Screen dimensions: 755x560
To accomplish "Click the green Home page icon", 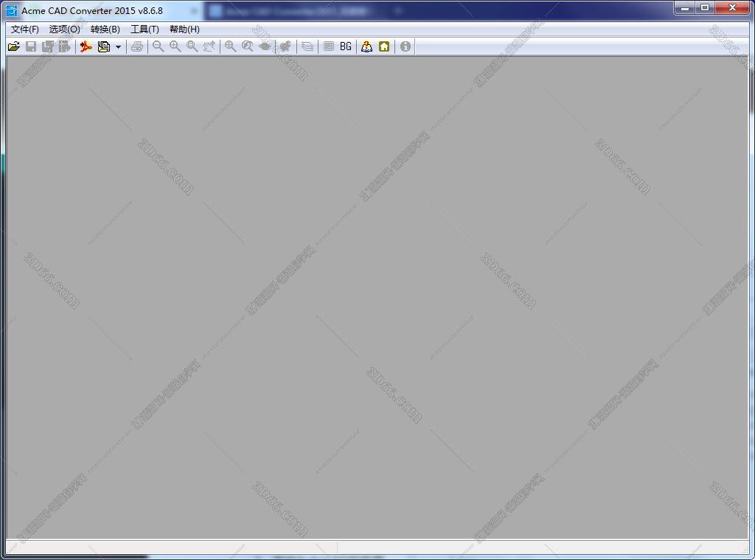I will click(384, 46).
